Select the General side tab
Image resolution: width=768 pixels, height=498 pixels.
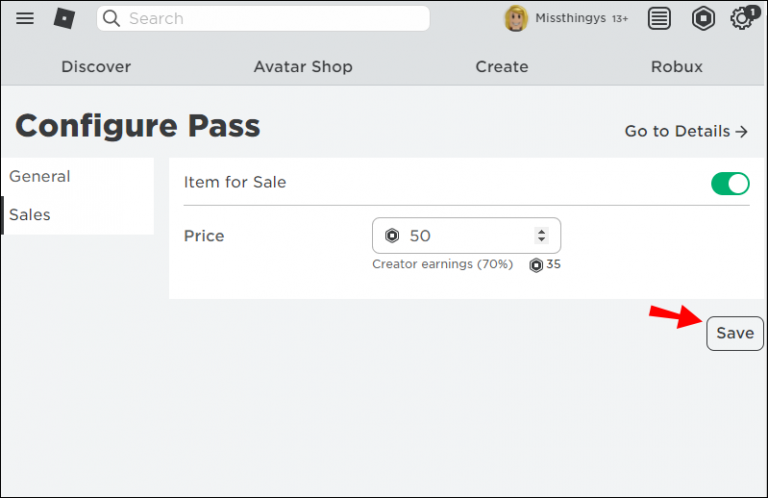pos(40,176)
